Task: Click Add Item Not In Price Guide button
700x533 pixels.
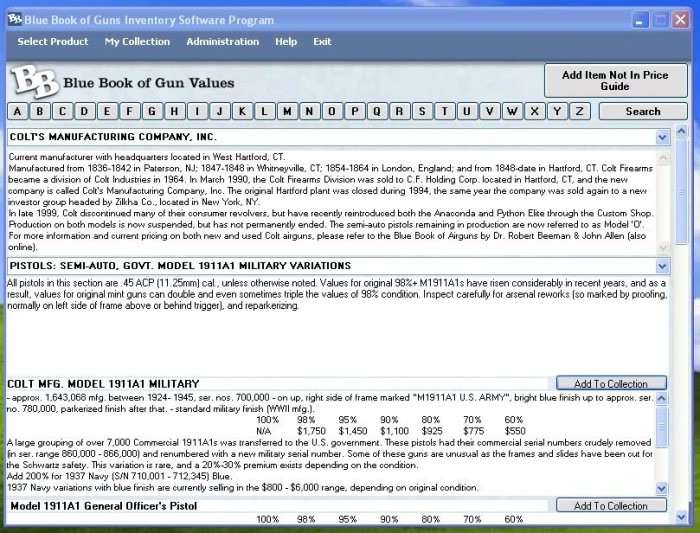Action: point(616,81)
